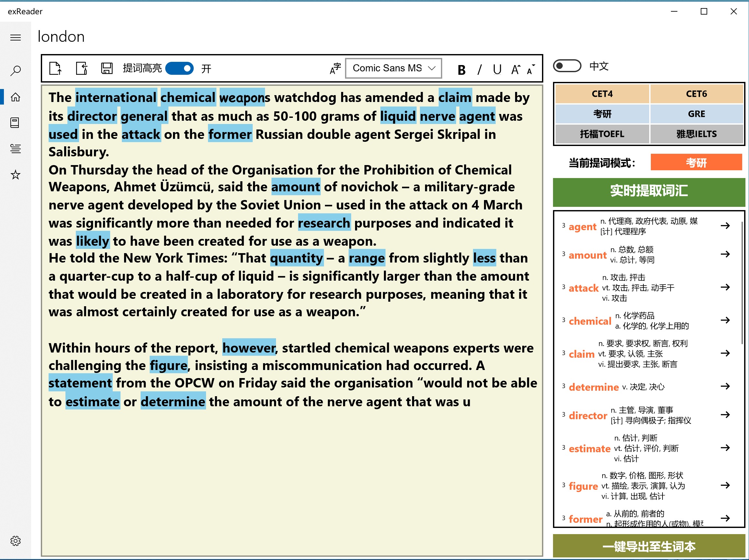The width and height of the screenshot is (749, 560).
Task: Enable the 中文 language toggle
Action: click(x=567, y=66)
